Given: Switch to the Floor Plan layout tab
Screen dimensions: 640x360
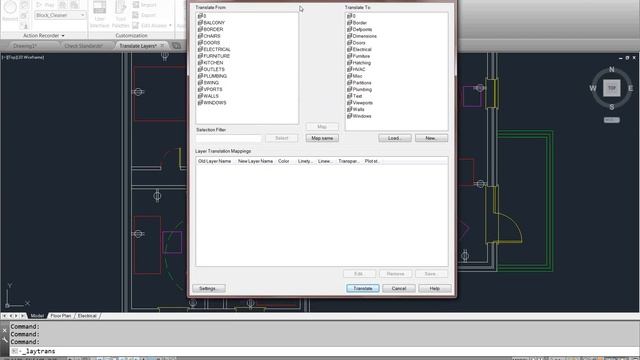Looking at the screenshot, I should (x=61, y=316).
